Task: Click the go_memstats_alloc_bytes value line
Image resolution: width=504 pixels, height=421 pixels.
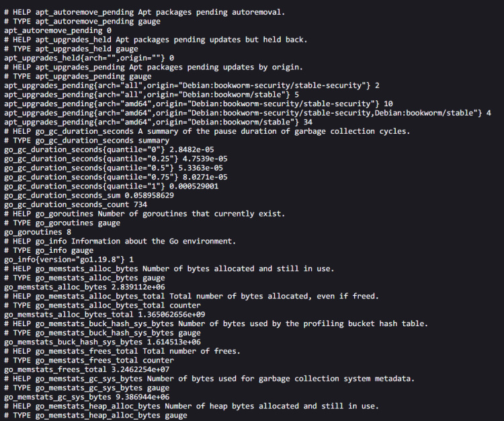Action: click(x=89, y=286)
